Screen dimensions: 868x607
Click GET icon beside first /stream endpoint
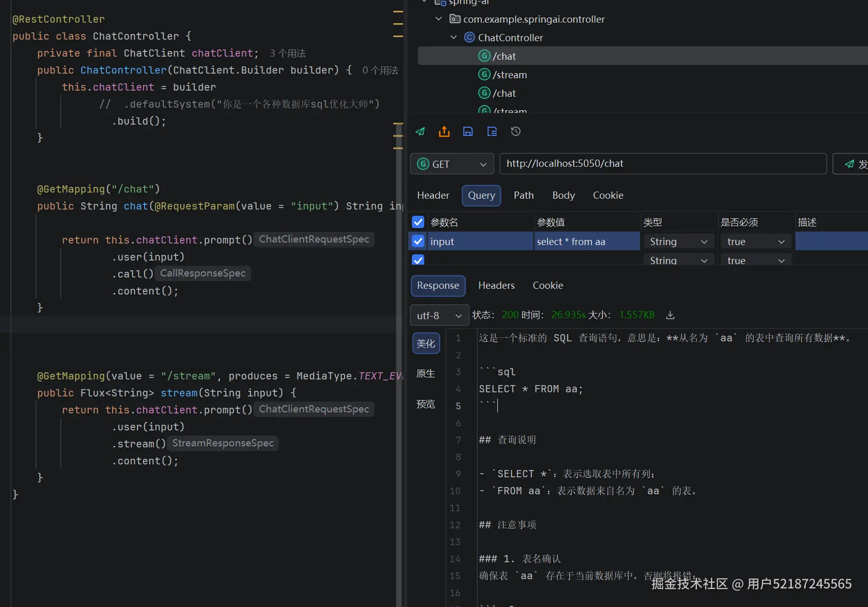click(484, 74)
